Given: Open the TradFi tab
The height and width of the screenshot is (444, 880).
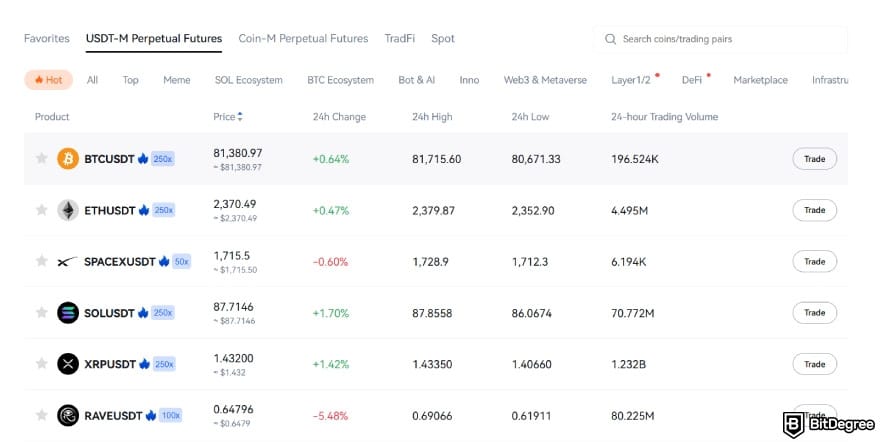Looking at the screenshot, I should click(400, 38).
